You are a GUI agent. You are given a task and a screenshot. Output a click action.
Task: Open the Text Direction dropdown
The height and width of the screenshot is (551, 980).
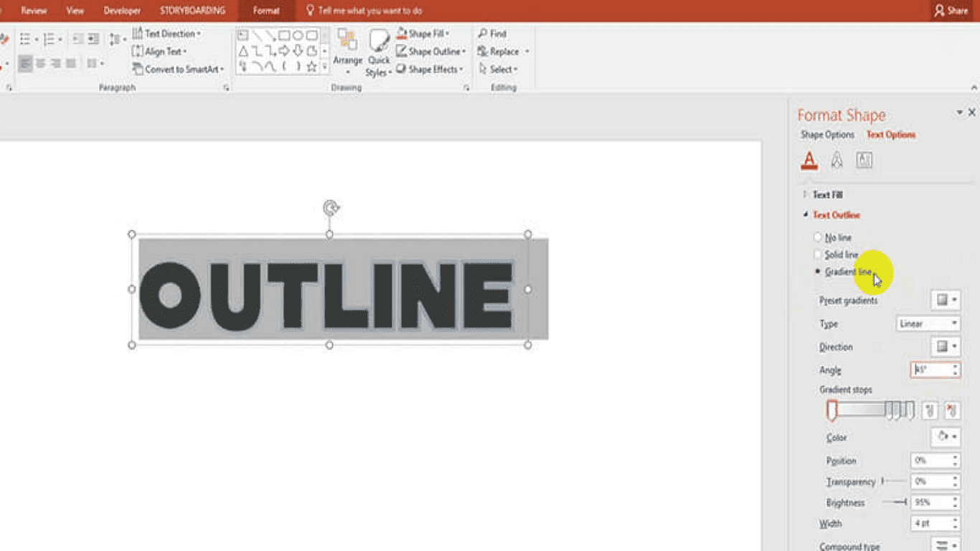166,34
